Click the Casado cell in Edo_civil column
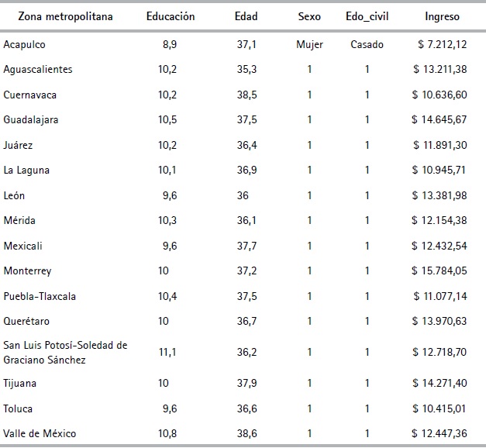 pos(367,44)
